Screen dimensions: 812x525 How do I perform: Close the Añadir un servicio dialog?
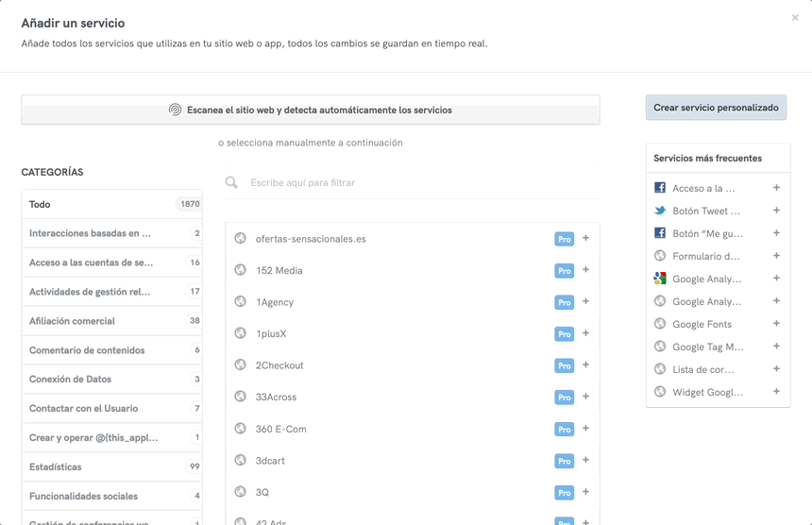(795, 18)
